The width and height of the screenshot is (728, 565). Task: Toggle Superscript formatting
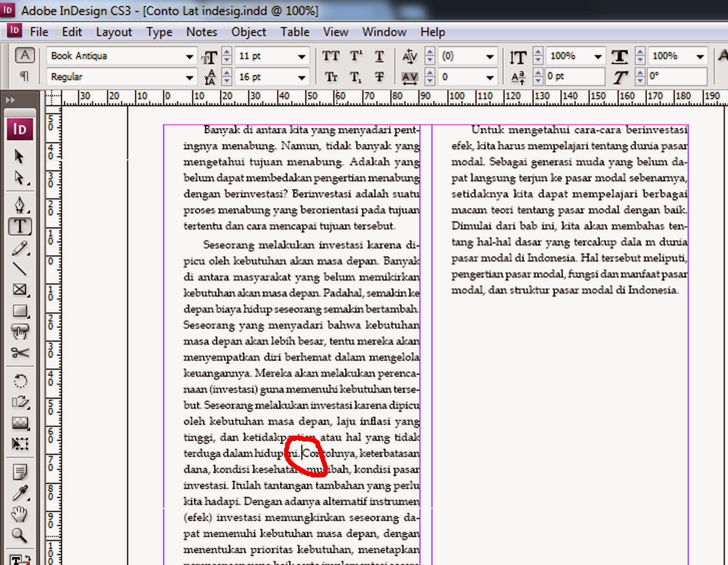pos(356,56)
